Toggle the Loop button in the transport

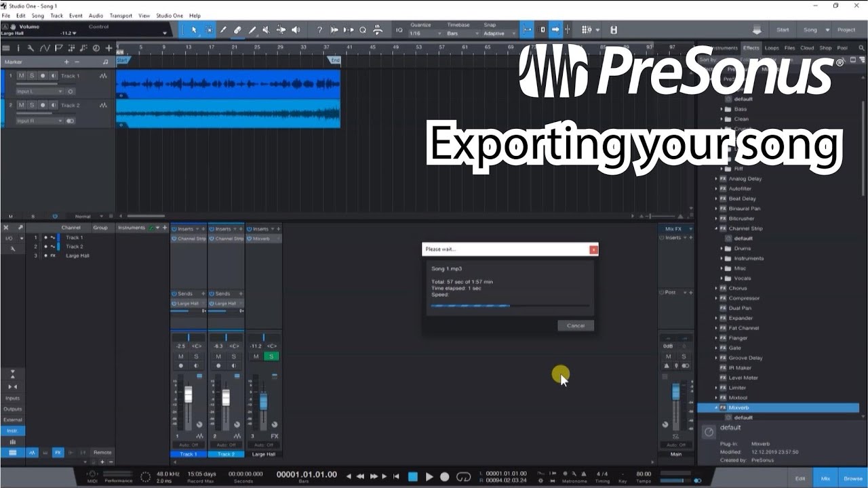pos(464,476)
